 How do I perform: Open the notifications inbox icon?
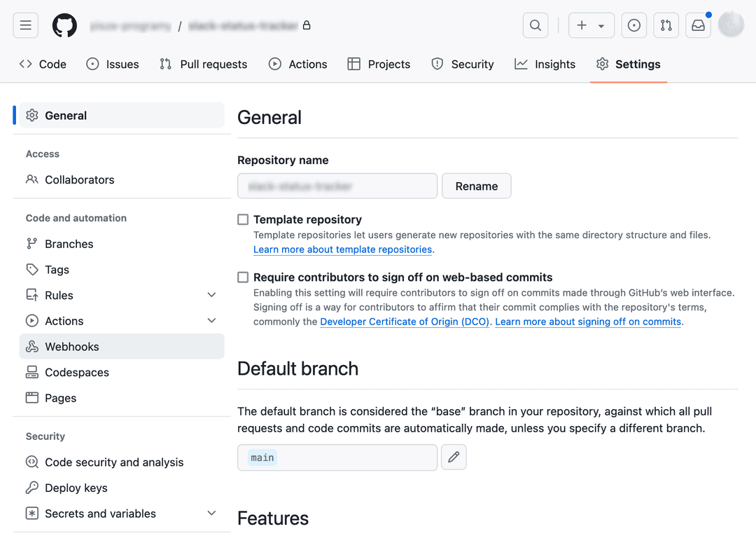[697, 25]
